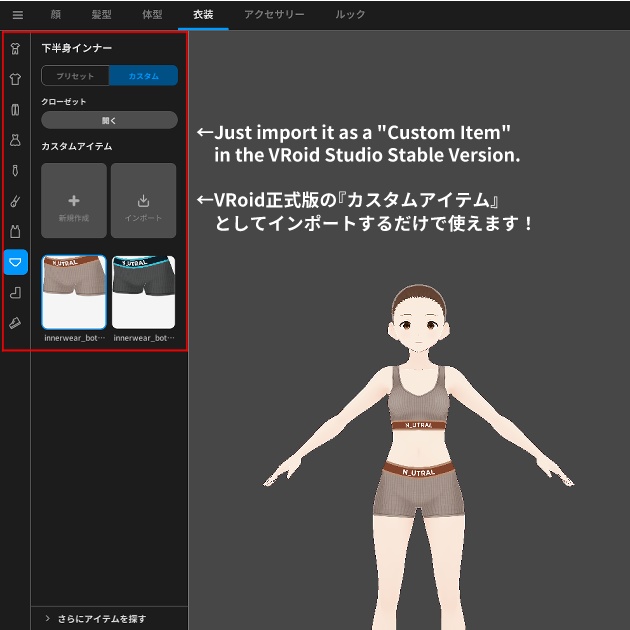Switch to プリセット preset toggle
Image resolution: width=630 pixels, height=630 pixels.
75,76
